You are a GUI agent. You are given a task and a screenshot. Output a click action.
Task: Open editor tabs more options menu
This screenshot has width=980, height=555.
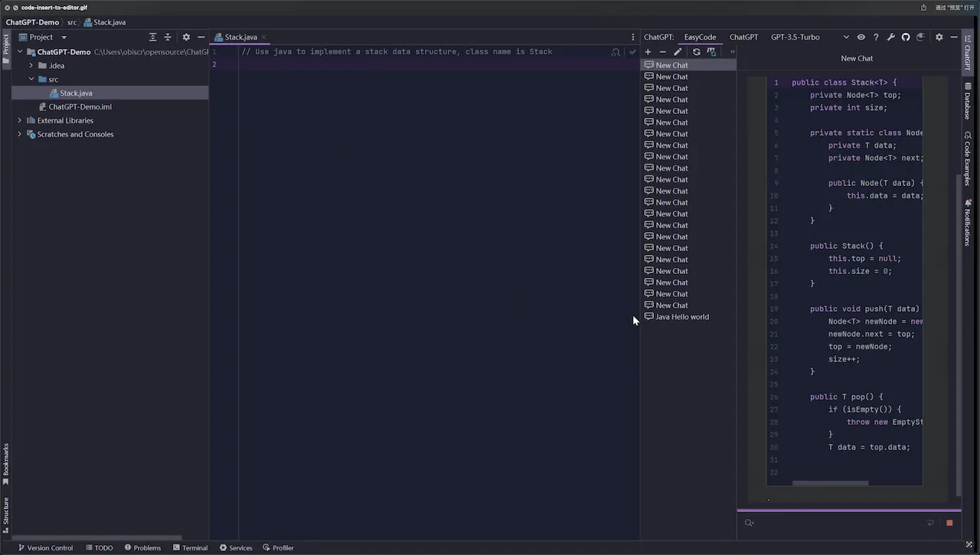pos(632,37)
